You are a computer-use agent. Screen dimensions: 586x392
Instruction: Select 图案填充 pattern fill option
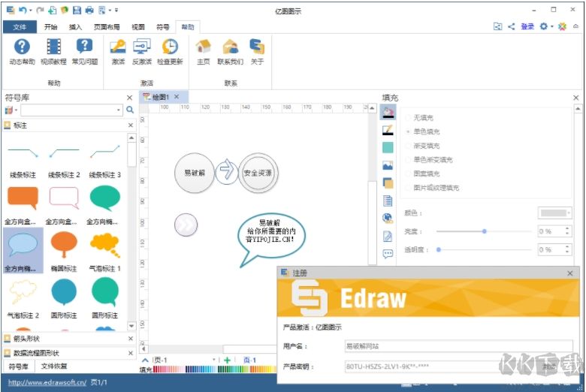422,173
